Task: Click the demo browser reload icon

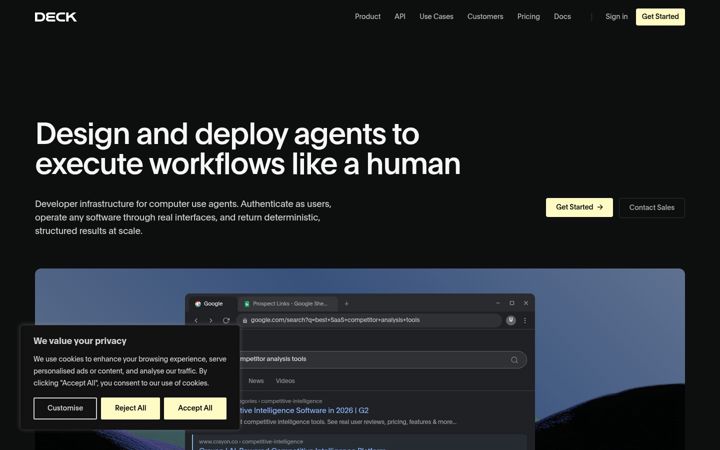Action: click(x=226, y=321)
